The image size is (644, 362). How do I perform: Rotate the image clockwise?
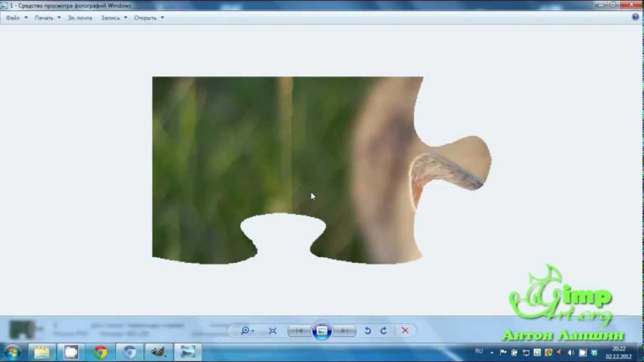coord(383,330)
